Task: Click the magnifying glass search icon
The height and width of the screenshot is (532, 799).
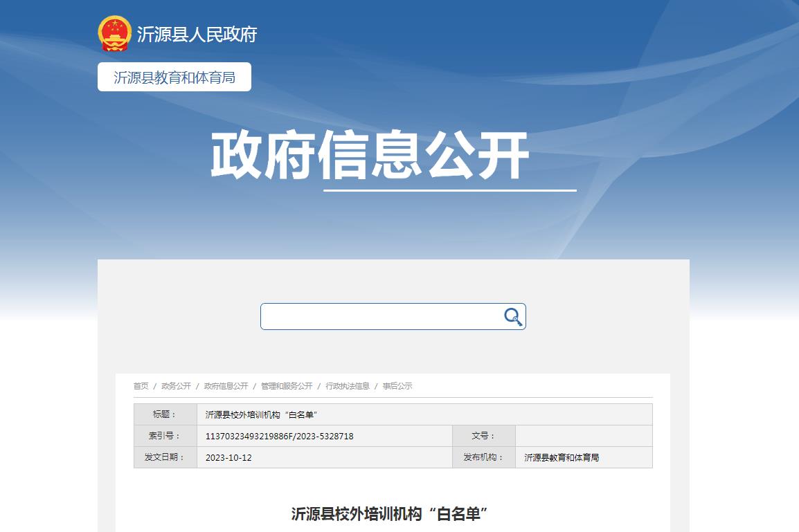Action: tap(512, 317)
